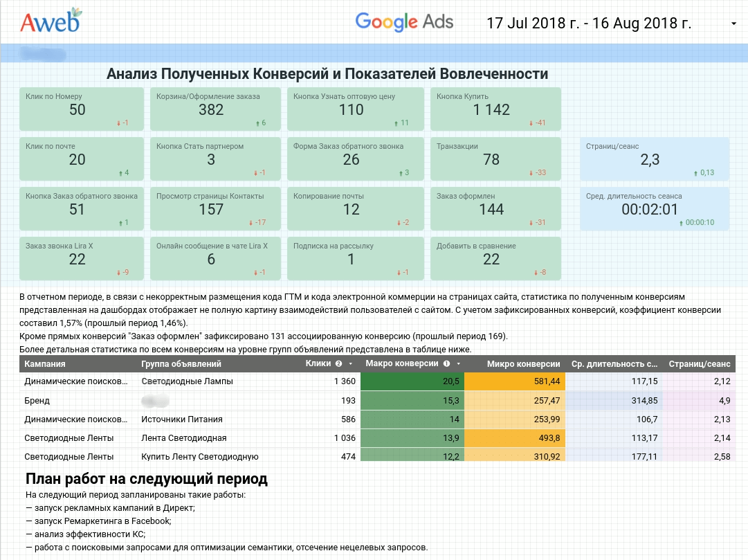Open the date range dropdown arrow
748x560 pixels.
tap(733, 24)
